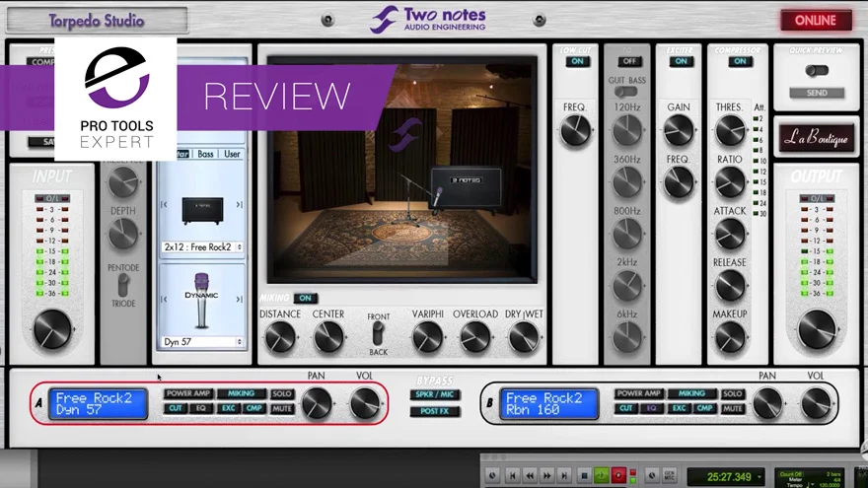
Task: Click the Center miking knob
Action: point(328,337)
